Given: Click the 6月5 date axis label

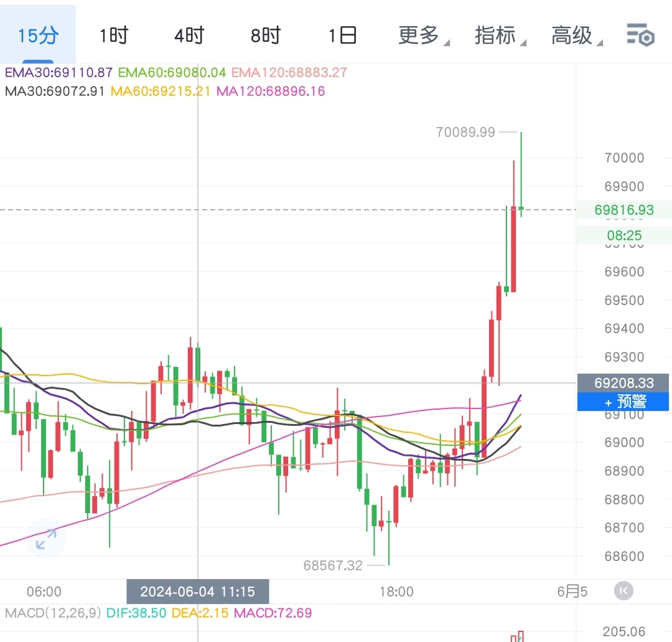Looking at the screenshot, I should [572, 592].
